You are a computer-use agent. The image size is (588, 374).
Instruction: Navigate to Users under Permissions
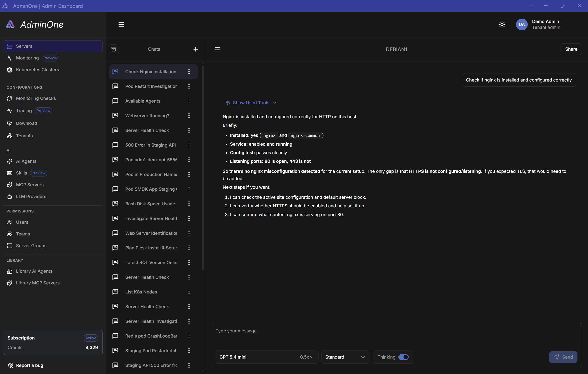click(x=22, y=222)
